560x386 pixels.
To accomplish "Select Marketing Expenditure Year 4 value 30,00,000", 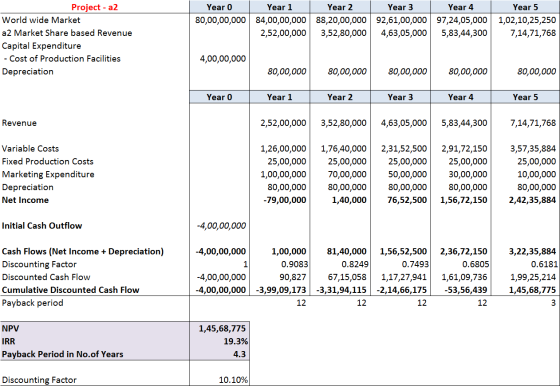I will click(x=468, y=174).
